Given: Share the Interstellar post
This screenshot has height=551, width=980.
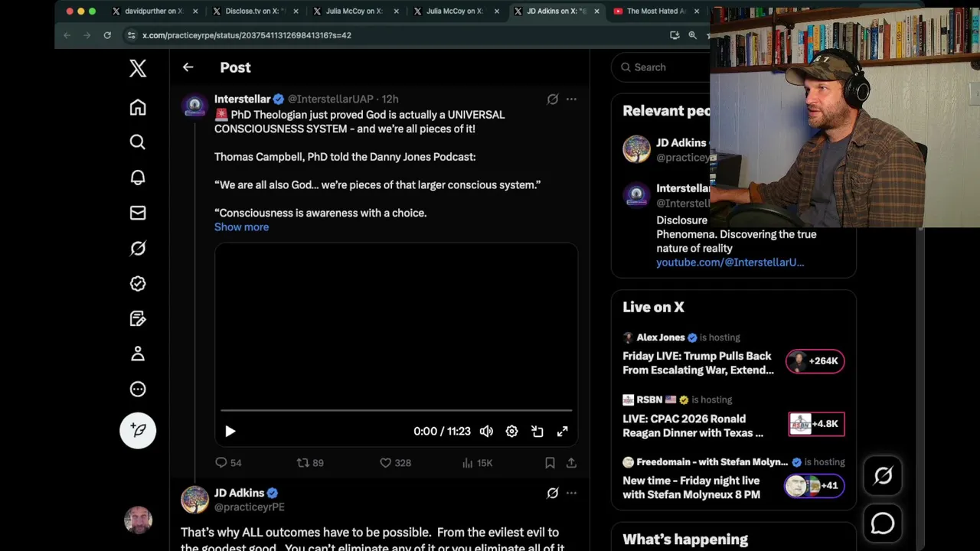Looking at the screenshot, I should (571, 463).
